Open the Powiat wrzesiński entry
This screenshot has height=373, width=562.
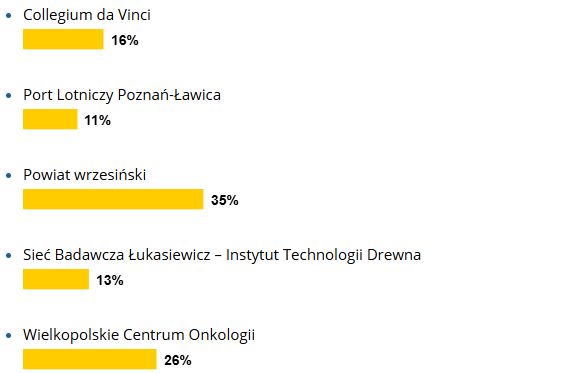[x=85, y=175]
